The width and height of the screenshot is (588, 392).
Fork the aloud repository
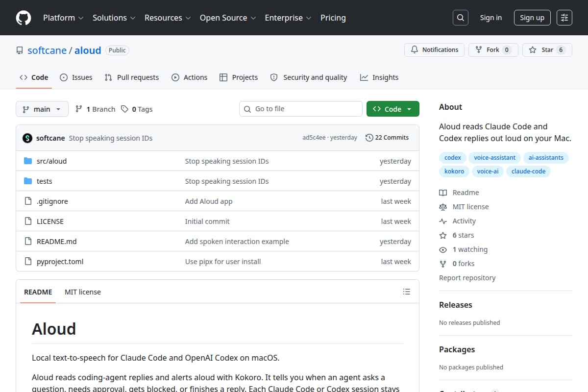click(x=493, y=50)
